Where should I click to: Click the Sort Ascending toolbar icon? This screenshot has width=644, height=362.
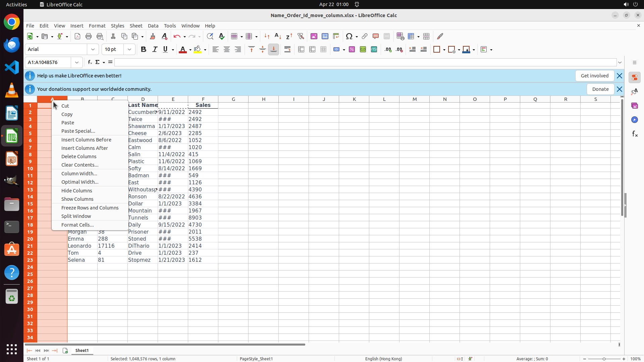click(278, 36)
